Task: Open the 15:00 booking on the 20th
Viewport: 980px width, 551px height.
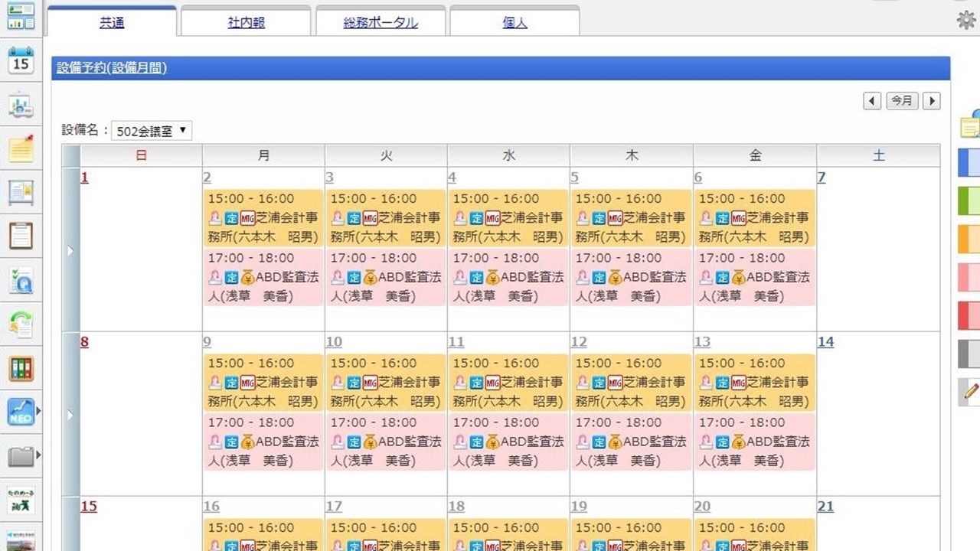Action: pos(755,535)
